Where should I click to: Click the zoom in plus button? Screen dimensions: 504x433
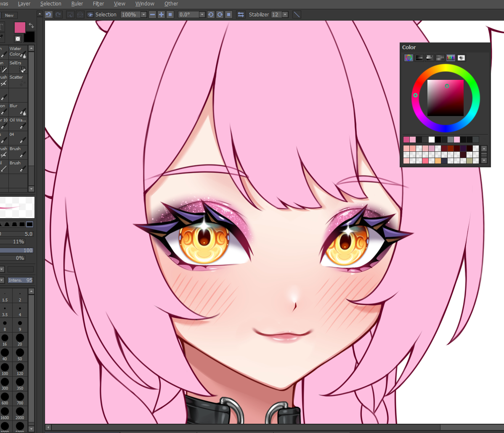(x=161, y=15)
